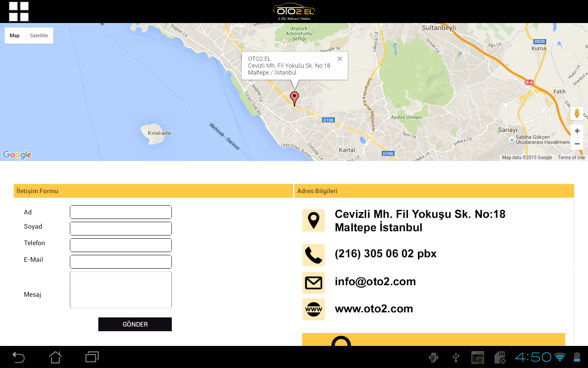The image size is (588, 368).
Task: Focus the Telefon input field
Action: point(121,245)
